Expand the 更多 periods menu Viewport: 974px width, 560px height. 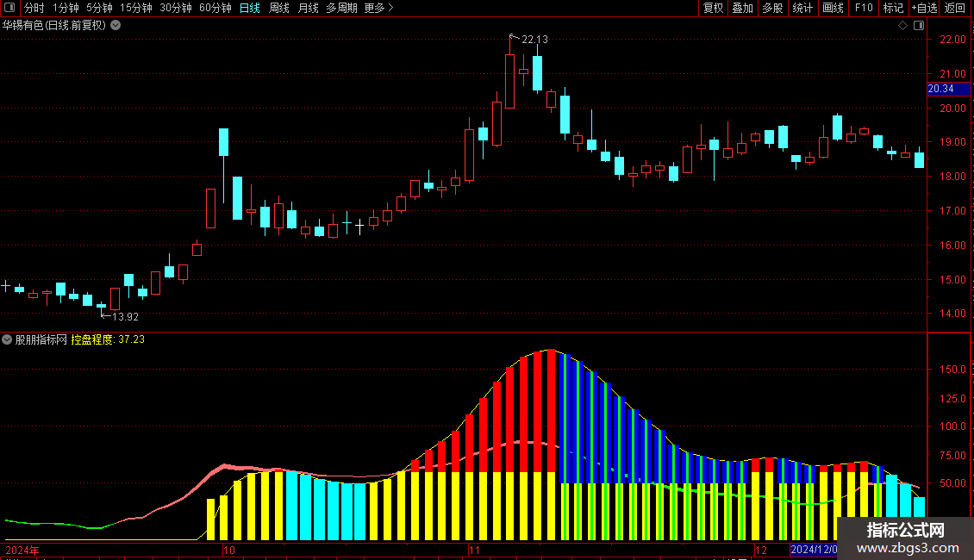click(x=379, y=8)
